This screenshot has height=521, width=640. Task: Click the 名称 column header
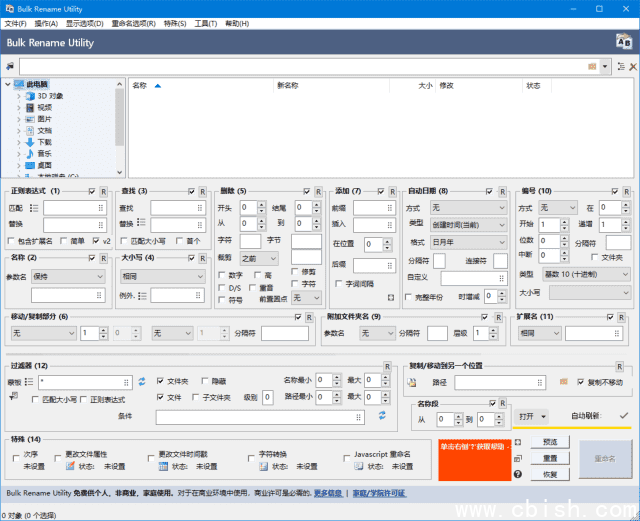coord(140,86)
